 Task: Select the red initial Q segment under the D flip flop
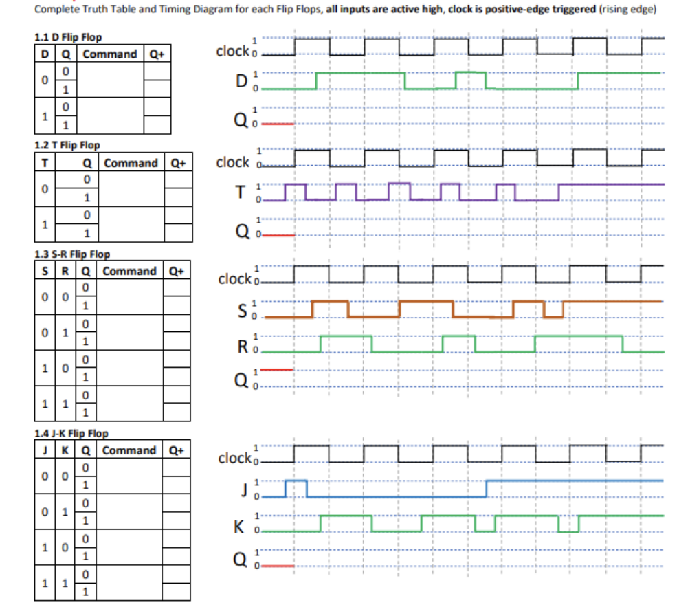point(277,122)
